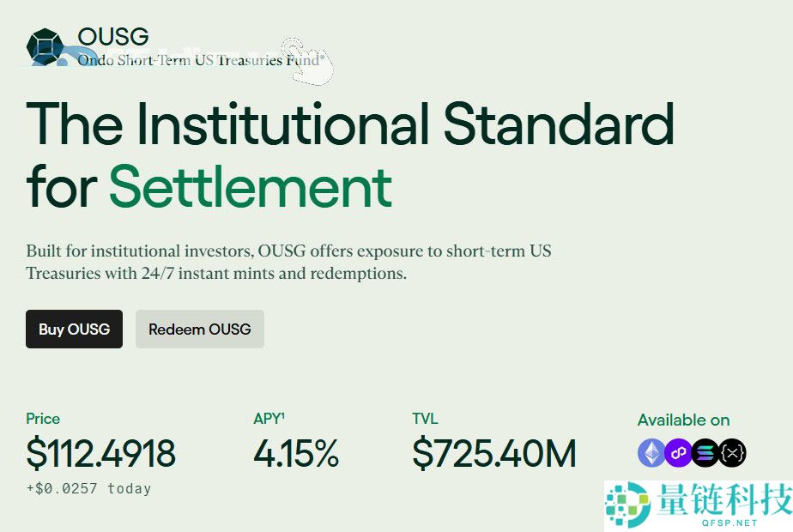
Task: Click the $725.40M TVL value
Action: [x=493, y=453]
